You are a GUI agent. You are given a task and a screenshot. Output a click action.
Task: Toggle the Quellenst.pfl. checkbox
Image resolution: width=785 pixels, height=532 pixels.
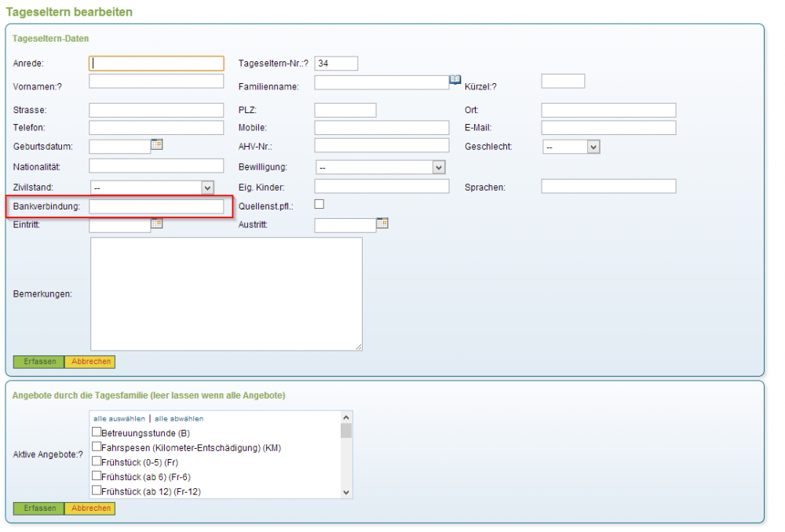click(x=319, y=205)
